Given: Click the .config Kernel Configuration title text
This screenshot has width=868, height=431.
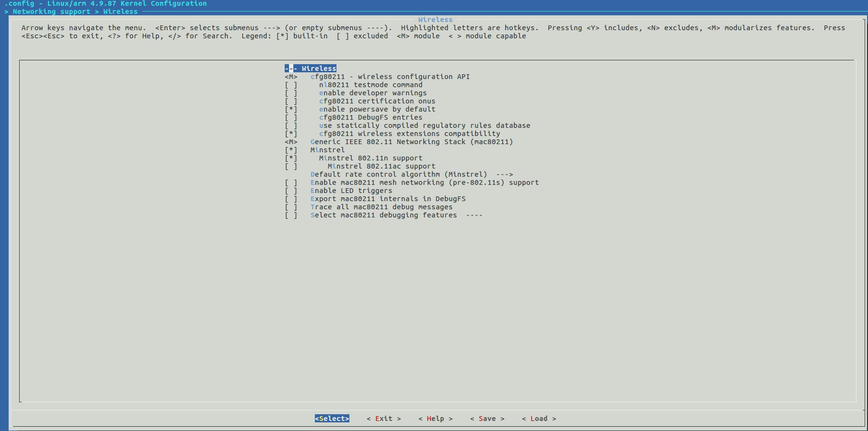Looking at the screenshot, I should coord(106,3).
